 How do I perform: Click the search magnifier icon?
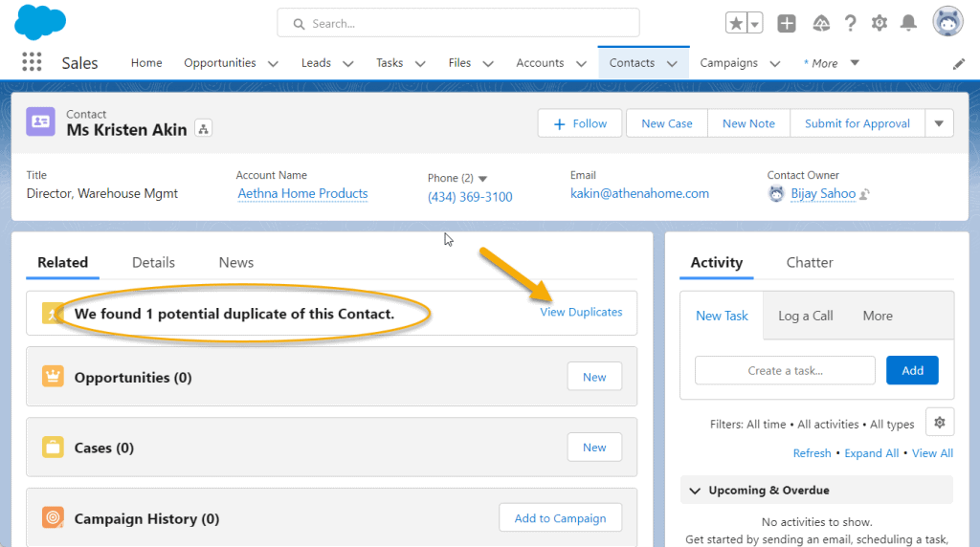(x=299, y=24)
